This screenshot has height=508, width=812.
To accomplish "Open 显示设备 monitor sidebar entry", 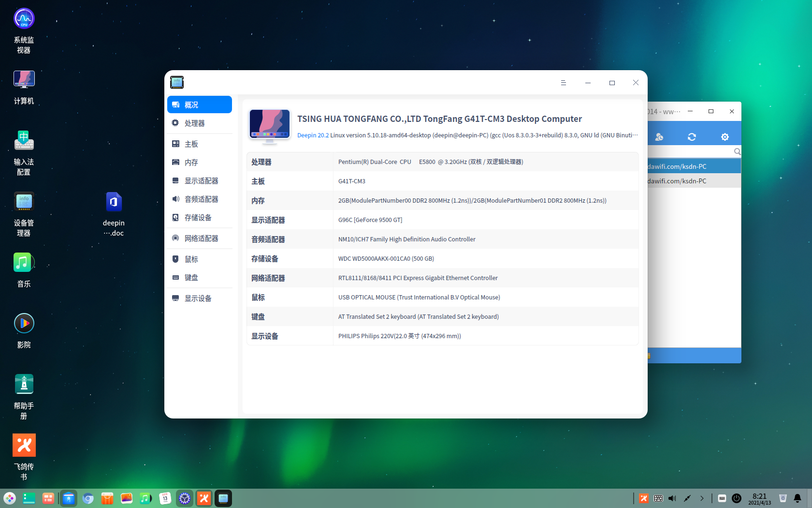I will tap(200, 298).
